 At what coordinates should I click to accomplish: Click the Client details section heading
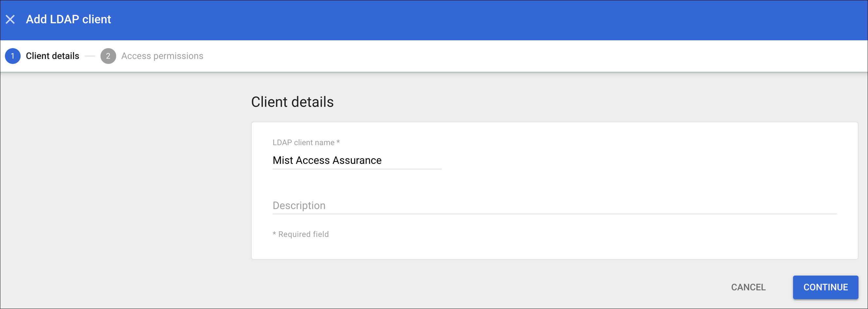(292, 102)
